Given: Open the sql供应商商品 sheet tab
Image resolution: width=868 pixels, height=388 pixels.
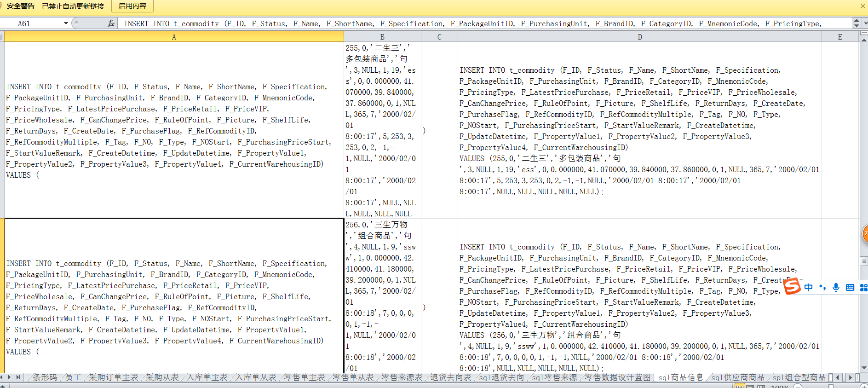Looking at the screenshot, I should [738, 377].
